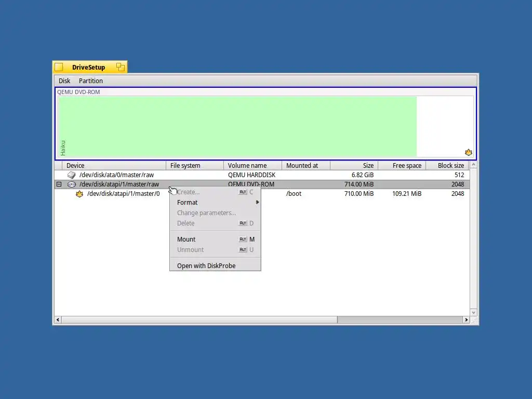Screen dimensions: 532x399
Task: Click the DriveSetup window zoom button
Action: tap(120, 67)
